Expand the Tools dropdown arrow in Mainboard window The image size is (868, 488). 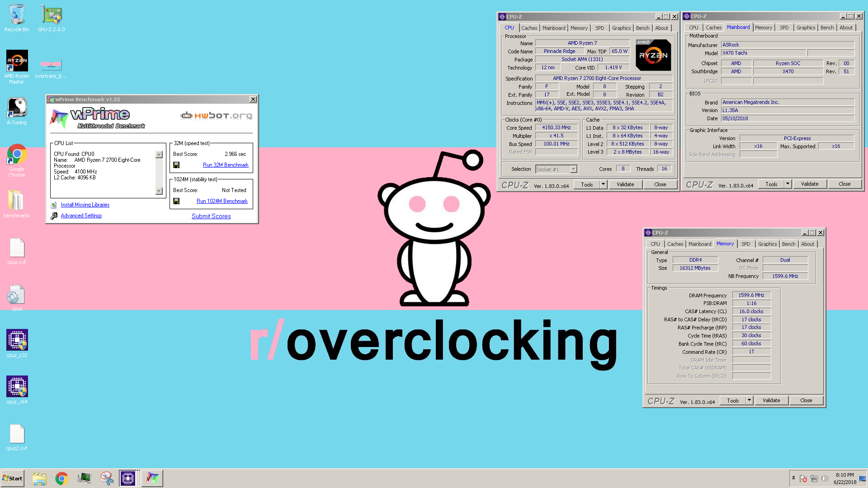(x=788, y=184)
